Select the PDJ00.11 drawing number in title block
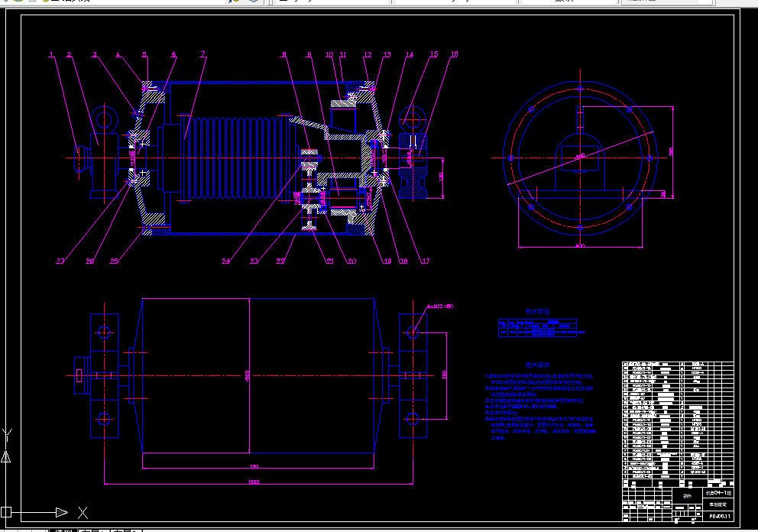 click(x=720, y=516)
